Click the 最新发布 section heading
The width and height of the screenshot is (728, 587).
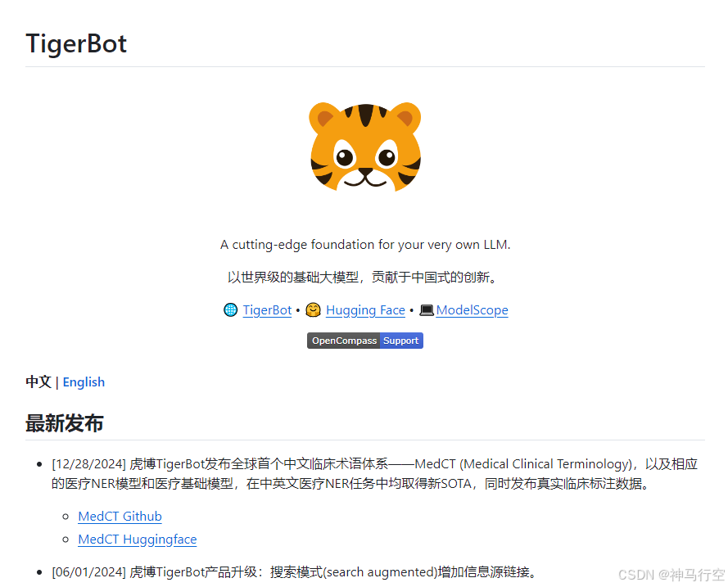click(x=65, y=423)
